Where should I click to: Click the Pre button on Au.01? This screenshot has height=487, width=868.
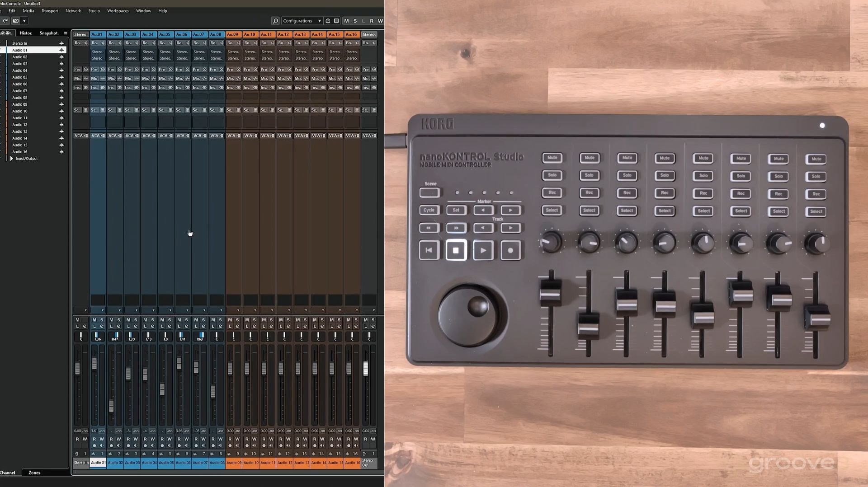point(94,70)
